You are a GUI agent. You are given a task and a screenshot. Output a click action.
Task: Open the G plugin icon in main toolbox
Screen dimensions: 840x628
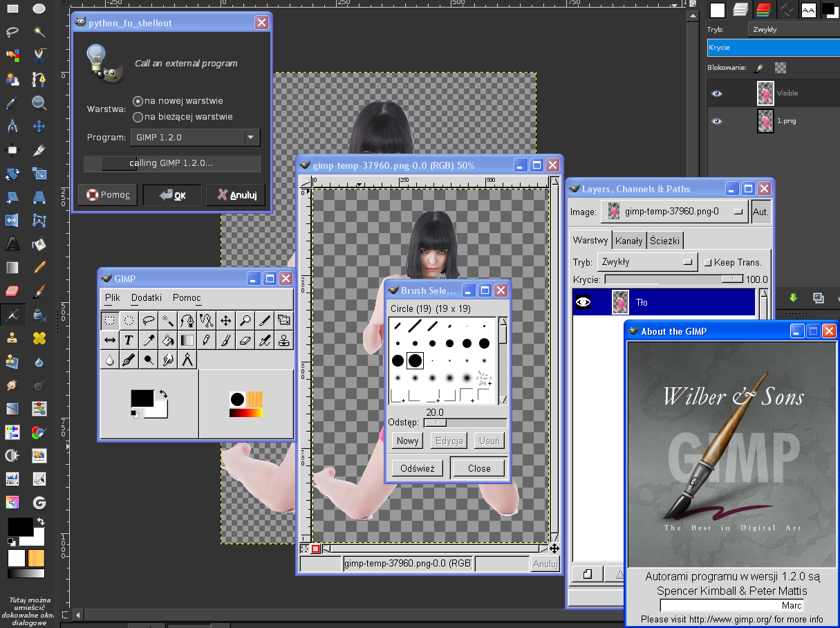point(39,503)
